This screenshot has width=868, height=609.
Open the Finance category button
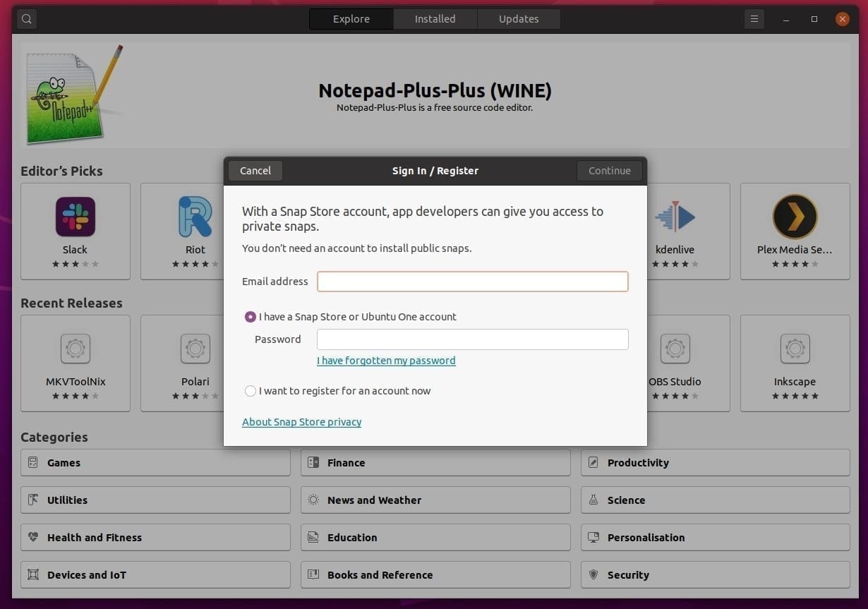(435, 463)
